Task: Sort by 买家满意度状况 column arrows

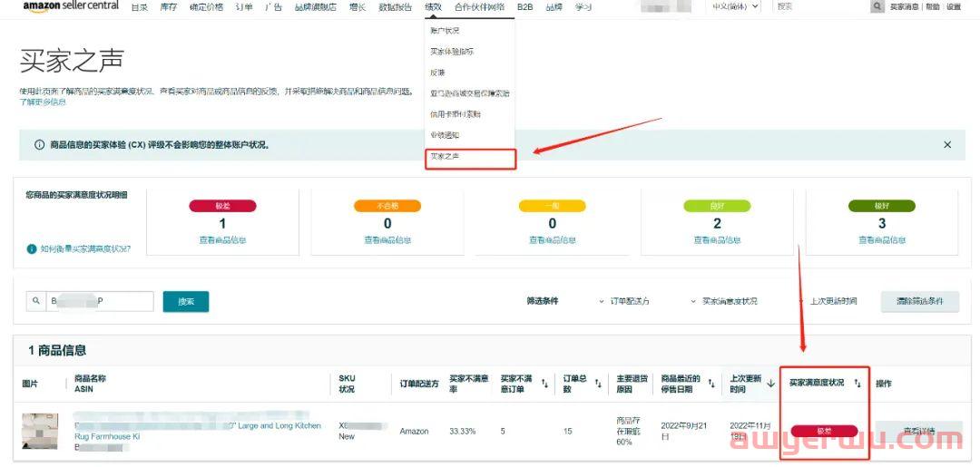Action: (857, 384)
